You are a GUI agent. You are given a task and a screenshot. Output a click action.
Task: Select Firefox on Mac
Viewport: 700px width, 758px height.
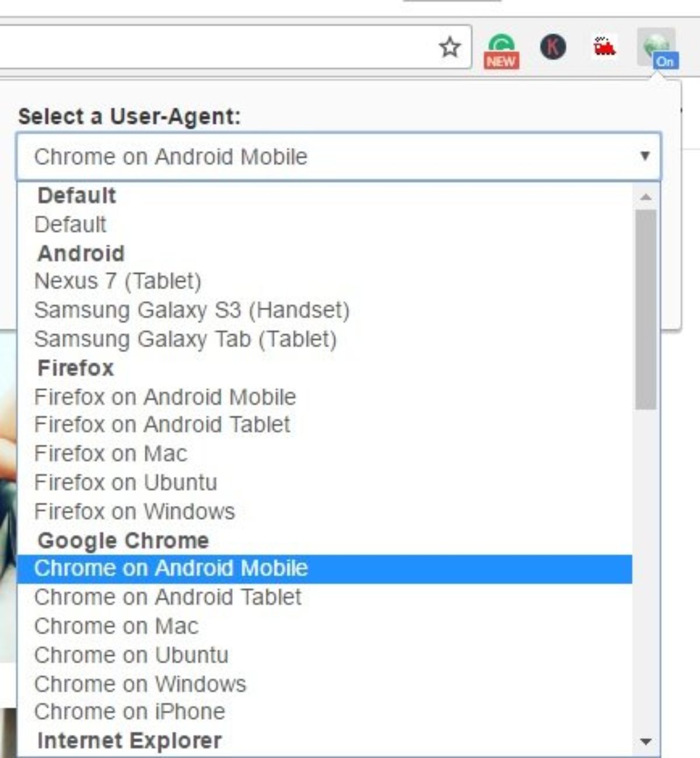pos(111,453)
